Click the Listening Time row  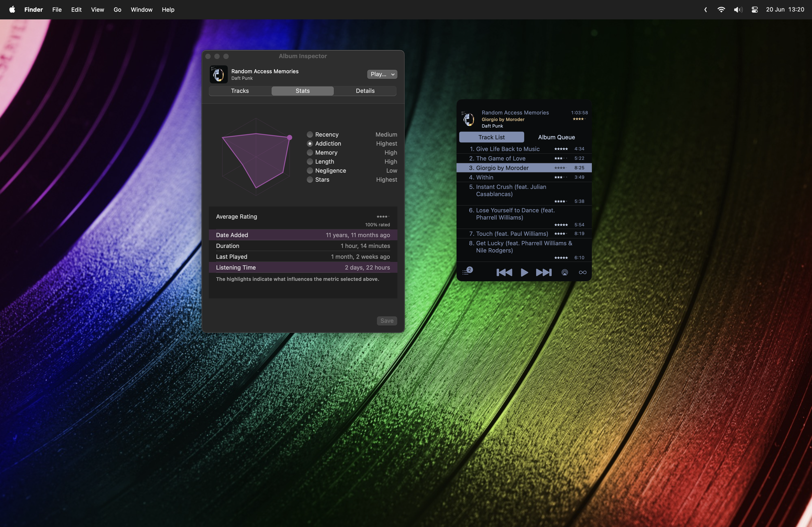pos(303,268)
